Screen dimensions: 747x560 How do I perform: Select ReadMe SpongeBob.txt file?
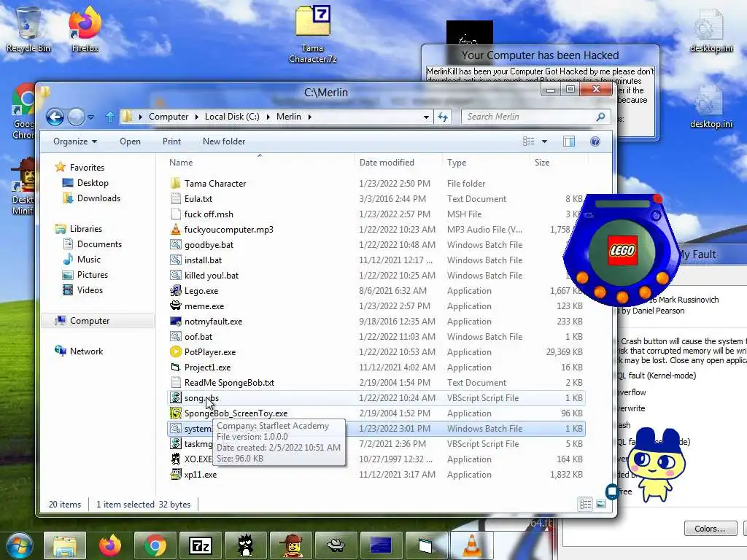click(x=229, y=382)
